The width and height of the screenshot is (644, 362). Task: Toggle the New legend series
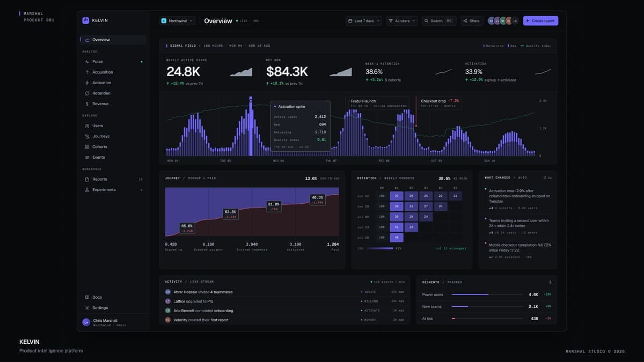pyautogui.click(x=512, y=46)
